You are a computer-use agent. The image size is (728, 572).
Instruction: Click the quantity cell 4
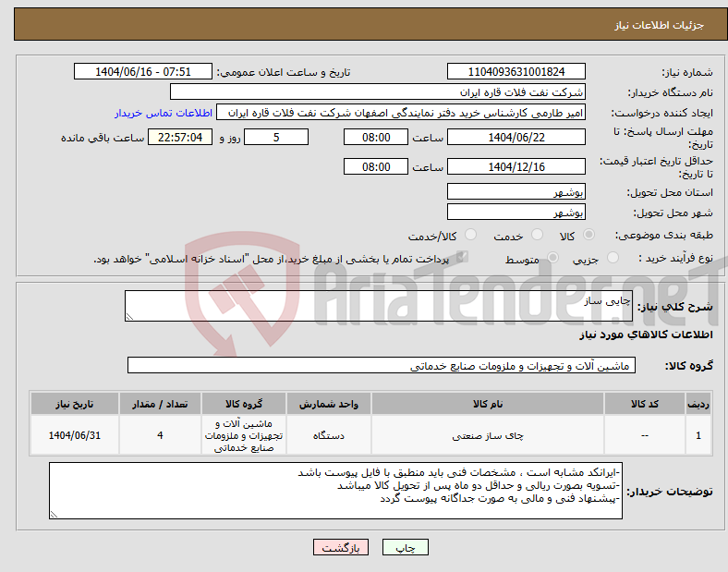[160, 435]
